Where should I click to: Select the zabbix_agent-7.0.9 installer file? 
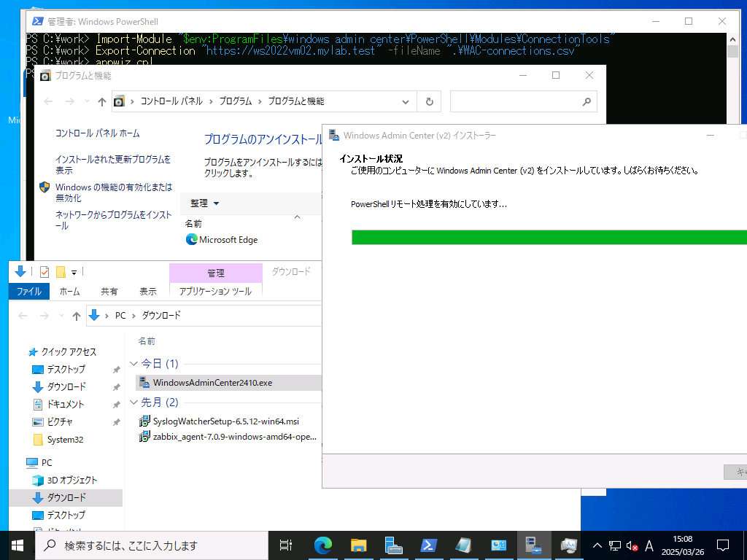point(228,437)
